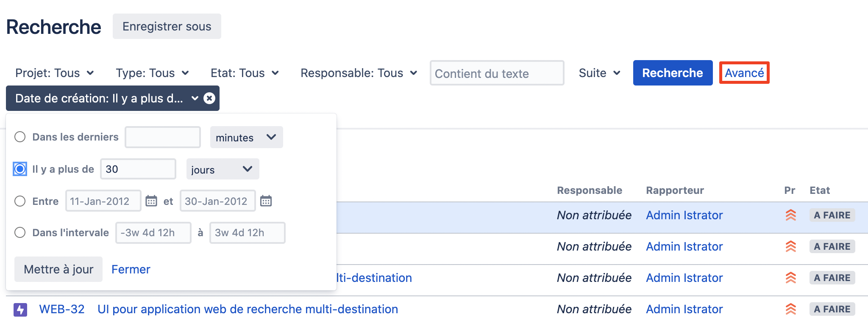Switch to Avancé search mode
Screen dimensions: 868x320
click(x=744, y=73)
